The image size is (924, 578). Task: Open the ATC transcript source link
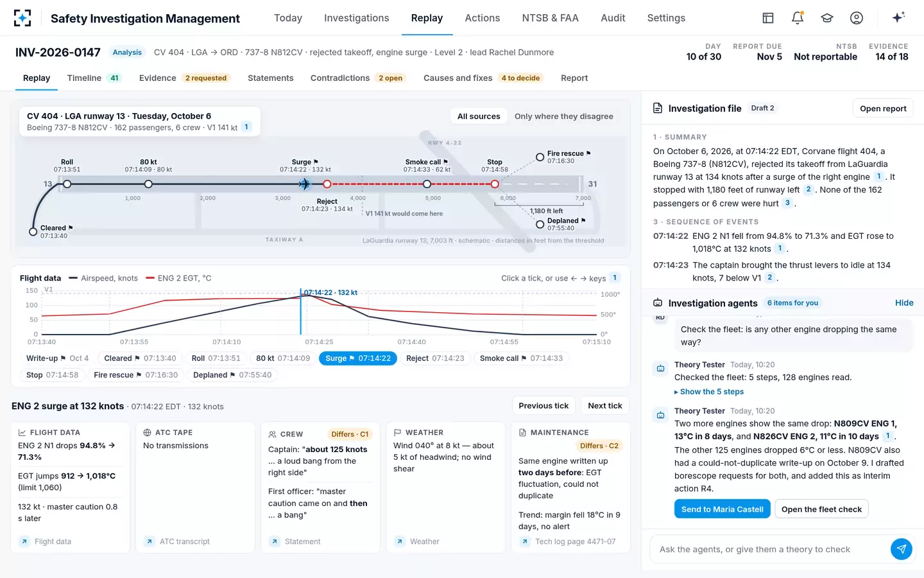click(x=178, y=541)
